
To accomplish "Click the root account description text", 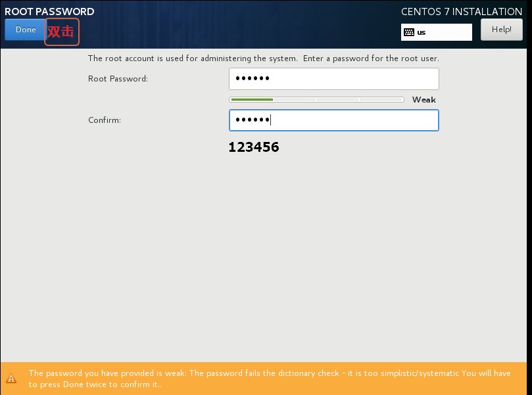I will point(263,58).
